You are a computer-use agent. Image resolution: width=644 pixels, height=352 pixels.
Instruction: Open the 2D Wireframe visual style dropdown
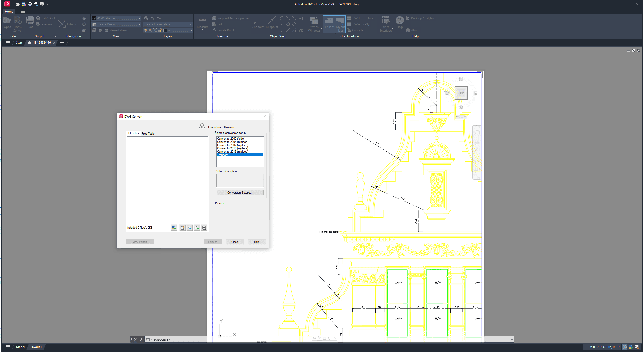click(x=139, y=18)
